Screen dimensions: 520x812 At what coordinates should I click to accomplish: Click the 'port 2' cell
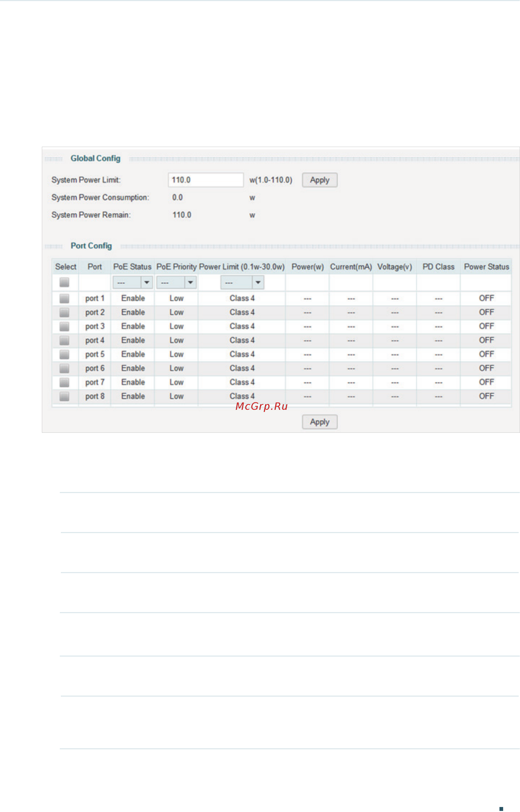coord(95,313)
